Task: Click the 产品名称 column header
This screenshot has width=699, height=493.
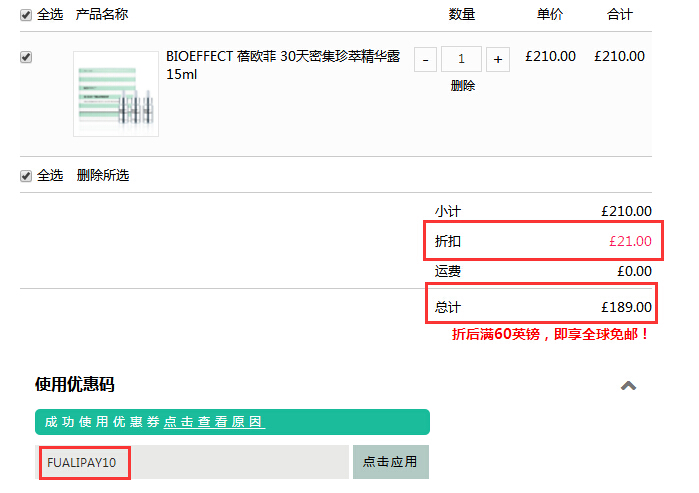Action: pos(102,14)
